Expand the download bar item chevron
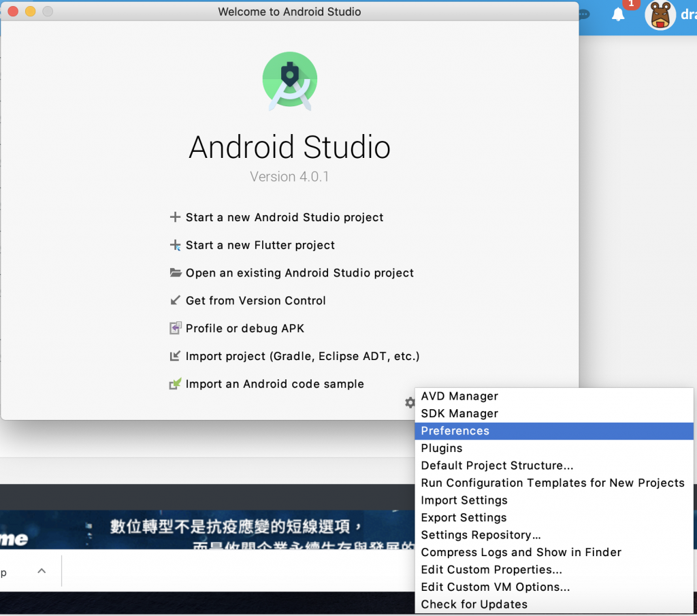 coord(42,570)
